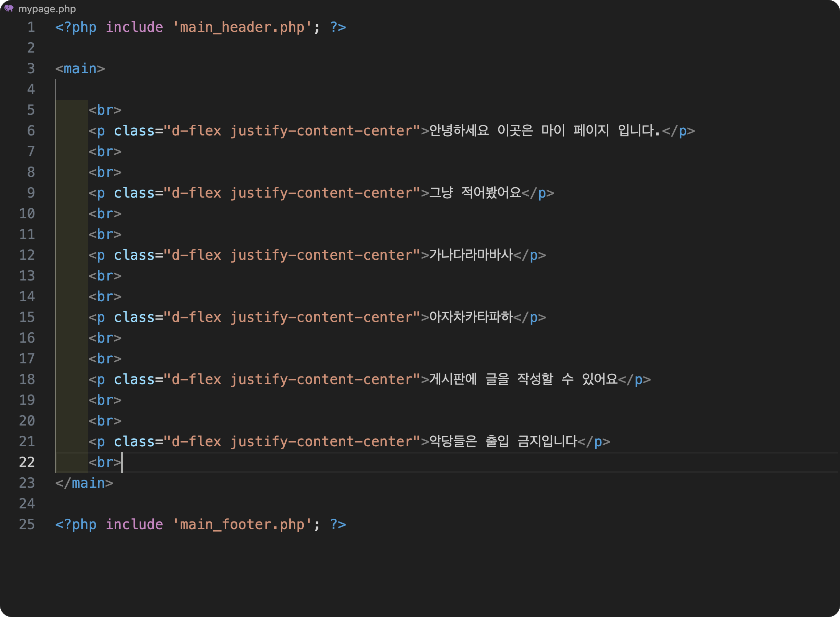Click the <?php opening tag on line 1
This screenshot has width=840, height=617.
(76, 27)
